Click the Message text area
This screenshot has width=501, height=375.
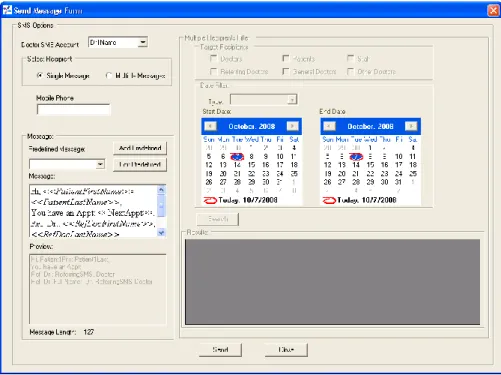[x=93, y=211]
